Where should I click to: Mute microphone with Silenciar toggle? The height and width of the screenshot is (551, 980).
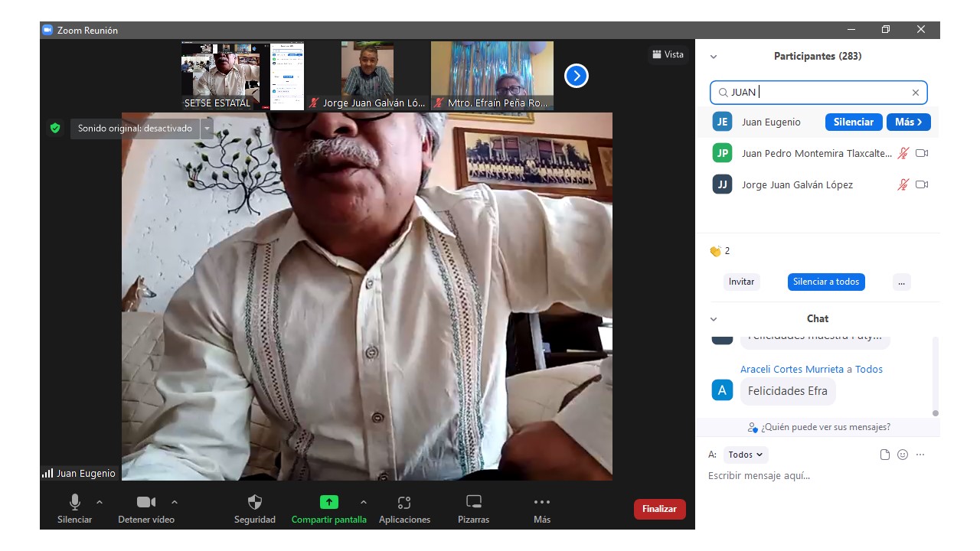(x=75, y=503)
